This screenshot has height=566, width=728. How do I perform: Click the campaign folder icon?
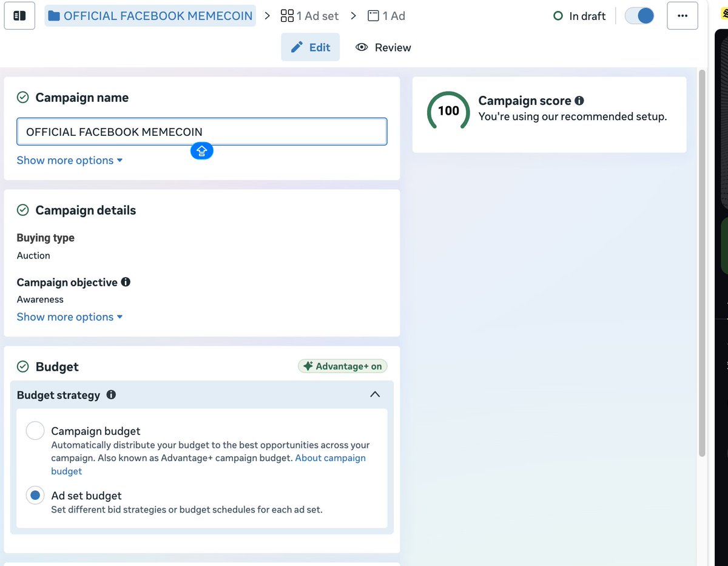(x=54, y=16)
